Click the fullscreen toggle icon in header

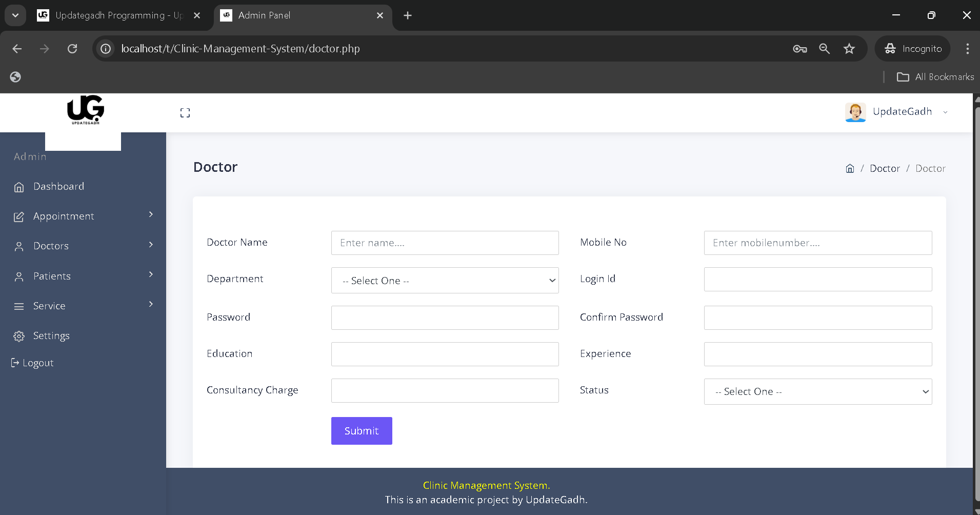click(185, 113)
